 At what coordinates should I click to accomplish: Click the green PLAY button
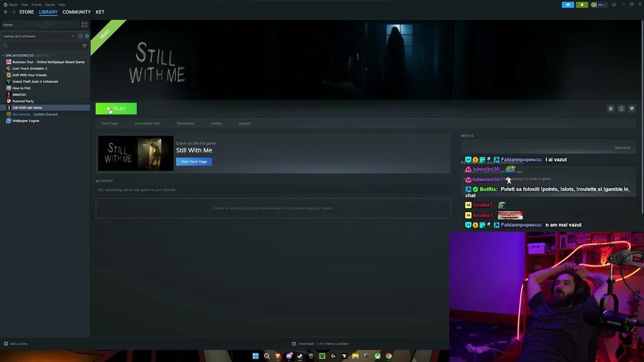116,109
